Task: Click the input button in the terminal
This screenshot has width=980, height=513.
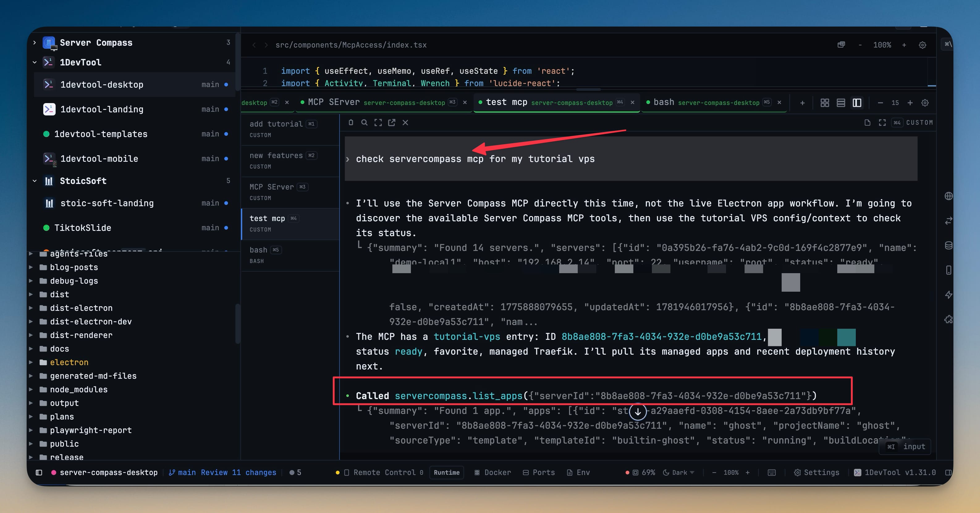Action: coord(905,447)
